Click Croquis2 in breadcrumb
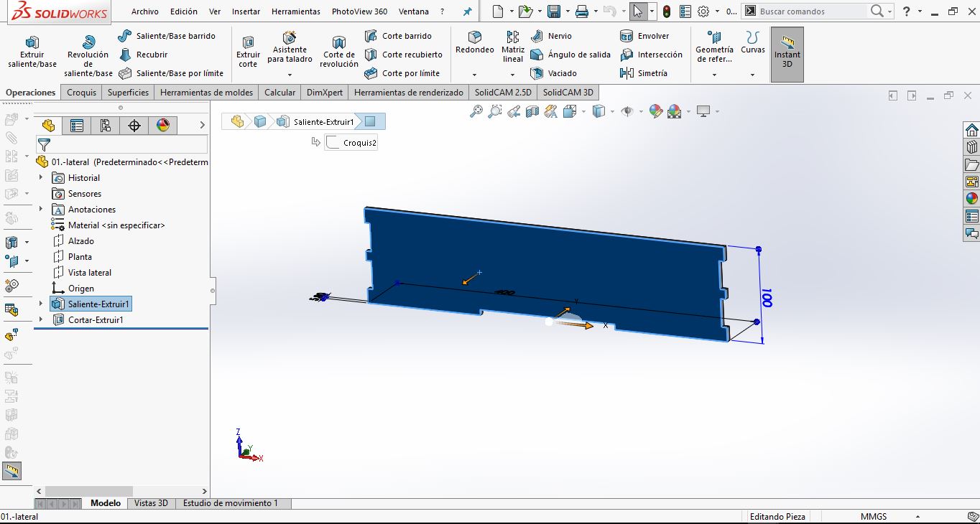The width and height of the screenshot is (980, 524). pyautogui.click(x=351, y=142)
